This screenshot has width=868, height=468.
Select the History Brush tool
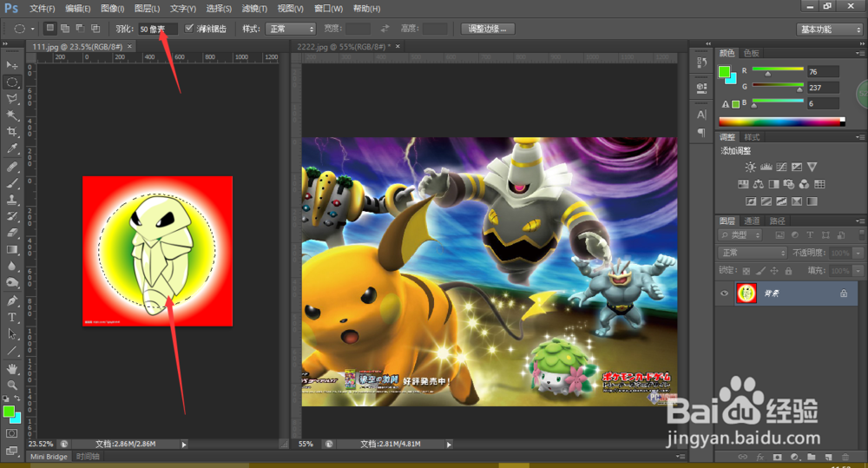[x=11, y=216]
